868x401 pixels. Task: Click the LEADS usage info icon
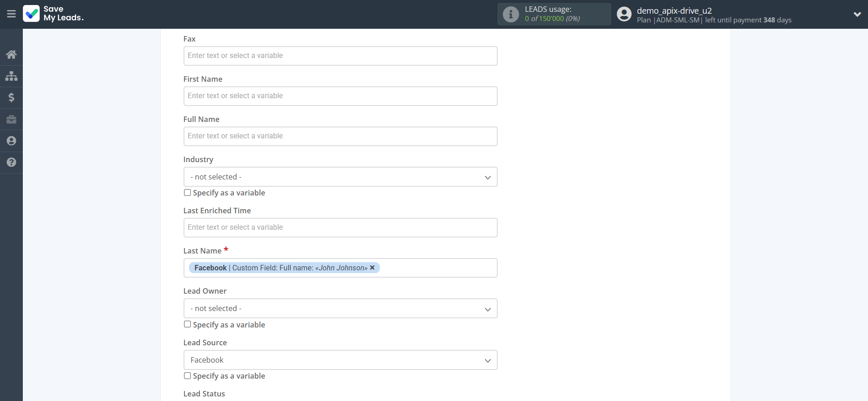[x=510, y=15]
